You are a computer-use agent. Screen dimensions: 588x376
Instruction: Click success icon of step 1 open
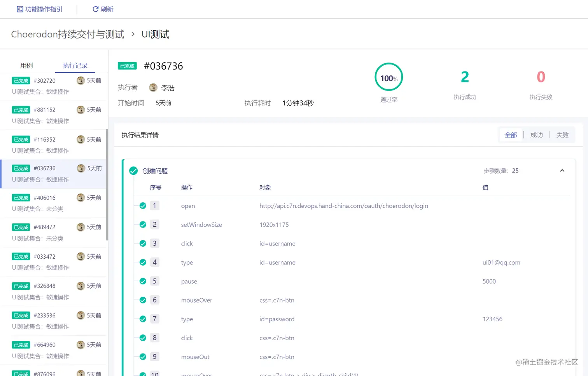pyautogui.click(x=143, y=206)
